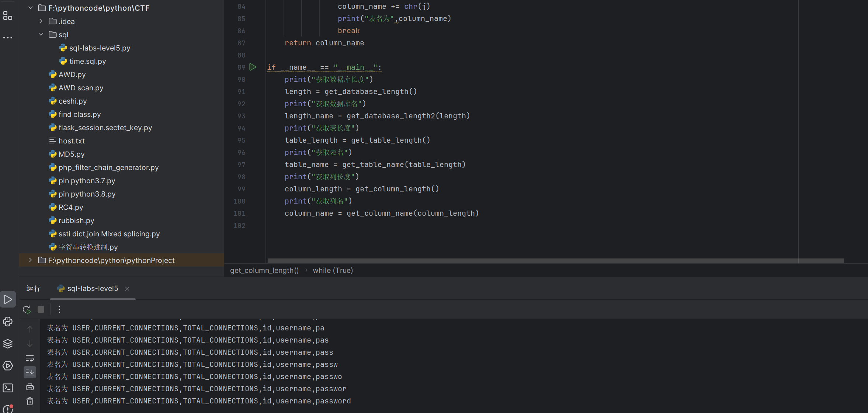Viewport: 868px width, 413px height.
Task: Run line 89 via gutter arrow
Action: tap(253, 67)
